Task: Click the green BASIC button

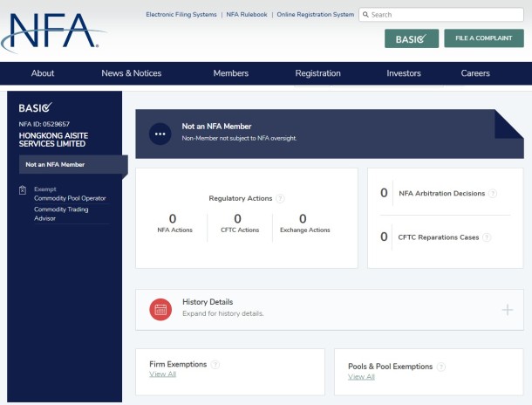Action: [x=412, y=38]
